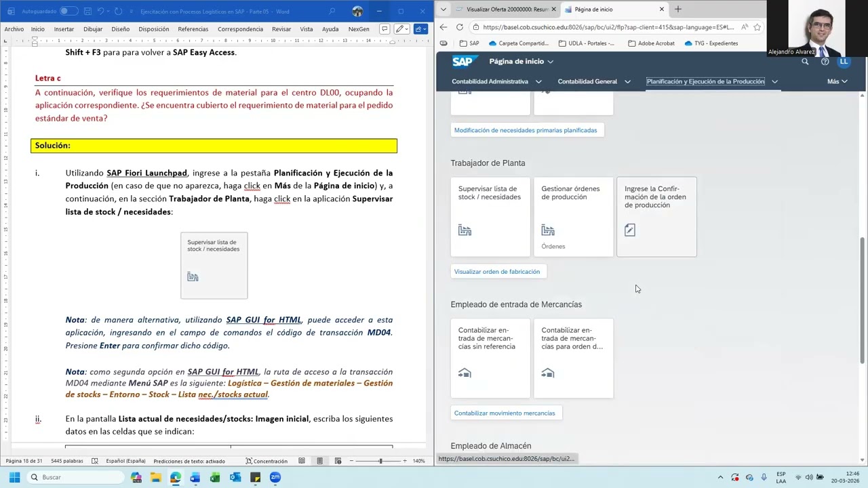Open the Más menu in SAP navigation
868x488 pixels.
coord(837,81)
